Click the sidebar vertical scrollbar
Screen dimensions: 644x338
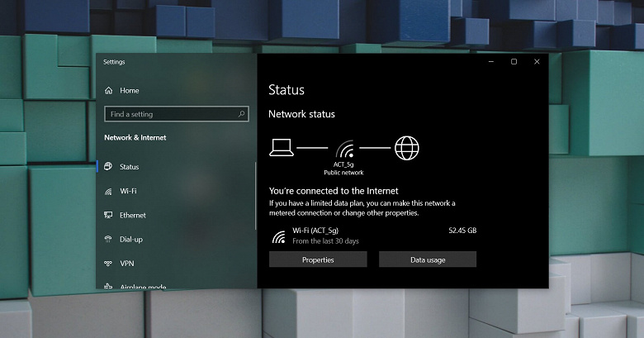[255, 195]
